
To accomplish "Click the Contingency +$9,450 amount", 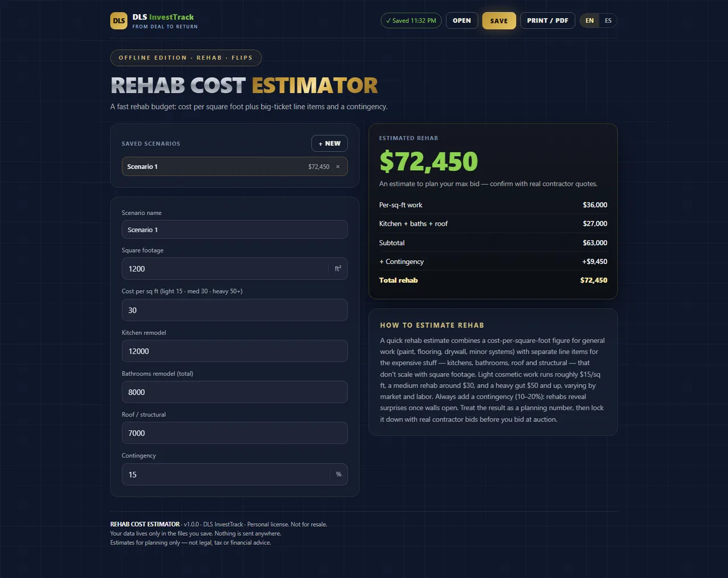I will pyautogui.click(x=594, y=262).
